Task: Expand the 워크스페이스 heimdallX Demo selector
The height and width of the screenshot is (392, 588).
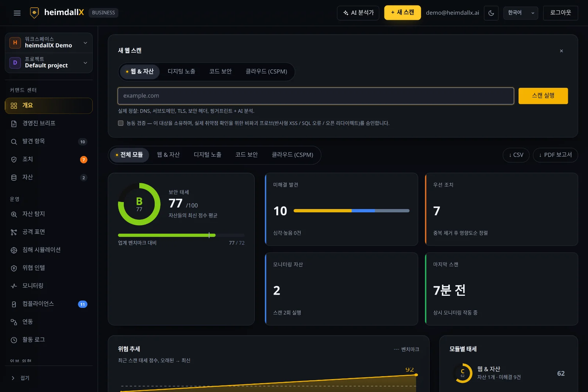Action: [x=49, y=43]
